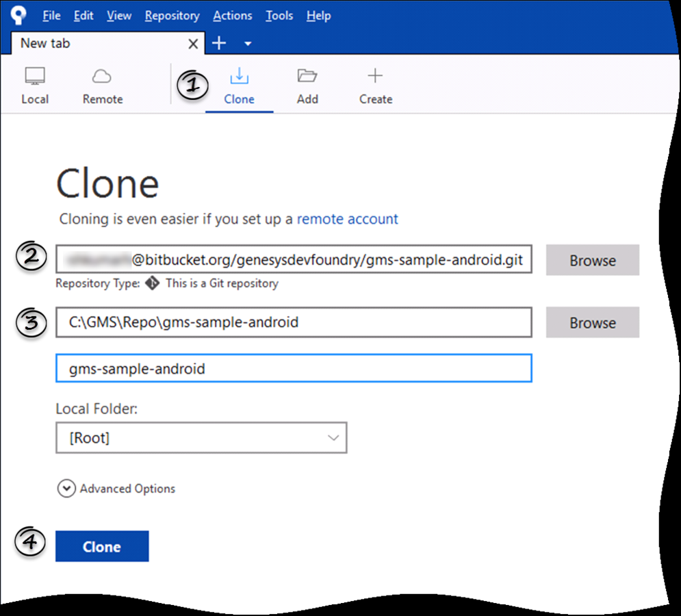Open the Remote repositories view
The width and height of the screenshot is (681, 616).
point(103,86)
